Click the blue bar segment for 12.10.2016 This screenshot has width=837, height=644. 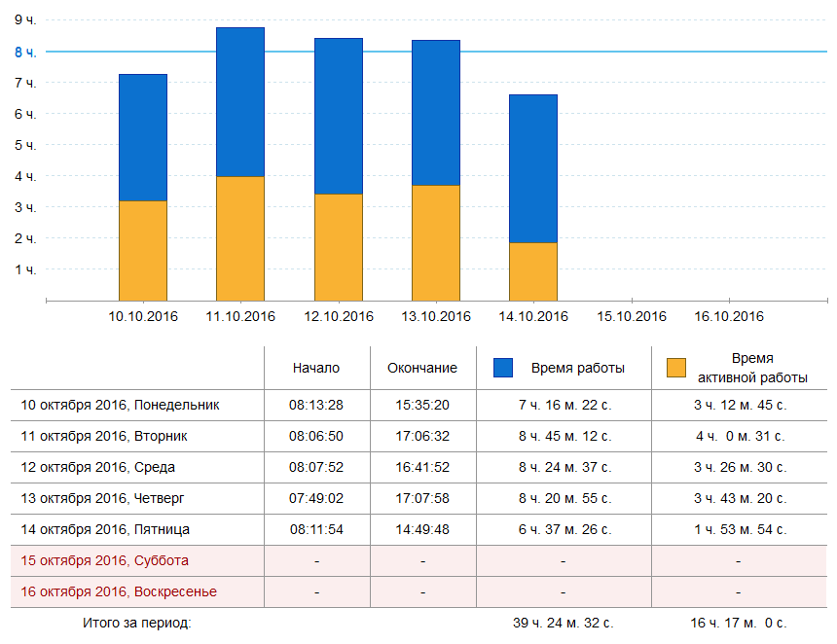tap(339, 116)
